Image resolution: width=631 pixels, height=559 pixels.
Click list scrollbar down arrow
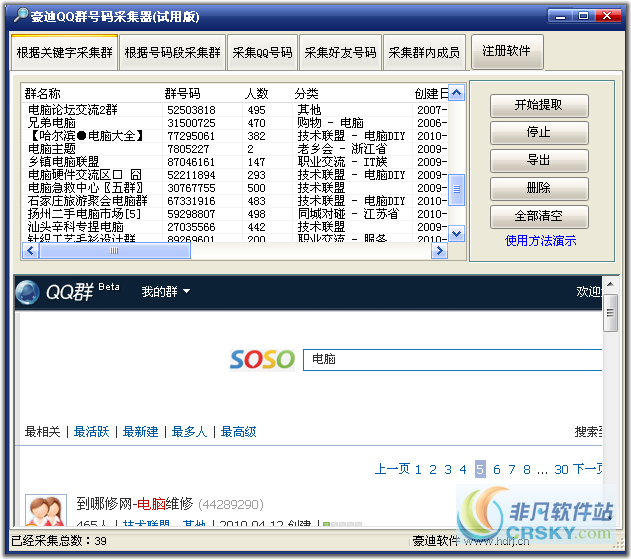pyautogui.click(x=456, y=233)
